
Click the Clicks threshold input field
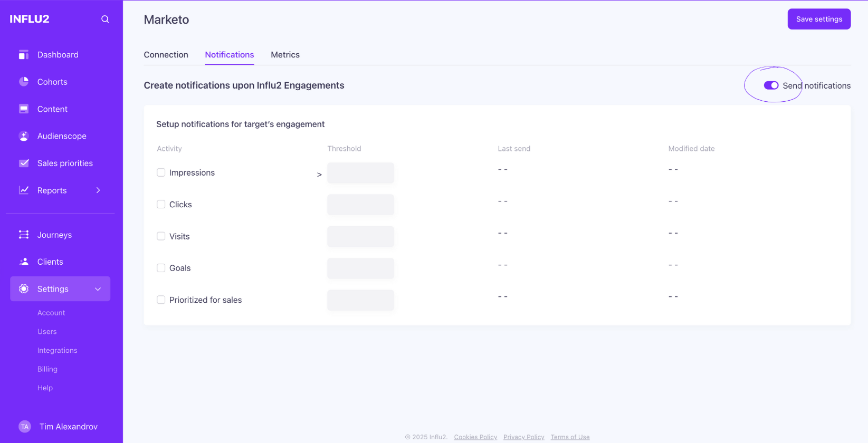360,205
